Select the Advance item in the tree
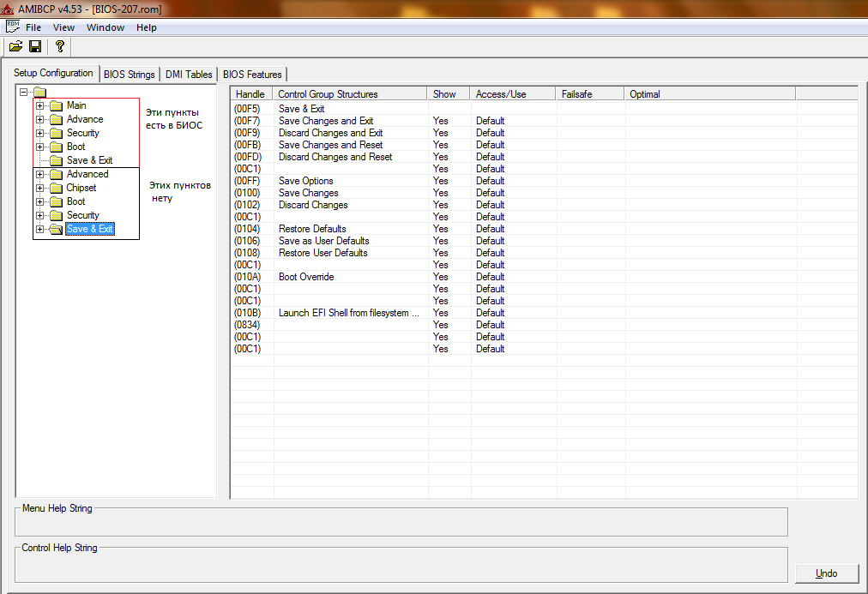868x594 pixels. coord(85,119)
